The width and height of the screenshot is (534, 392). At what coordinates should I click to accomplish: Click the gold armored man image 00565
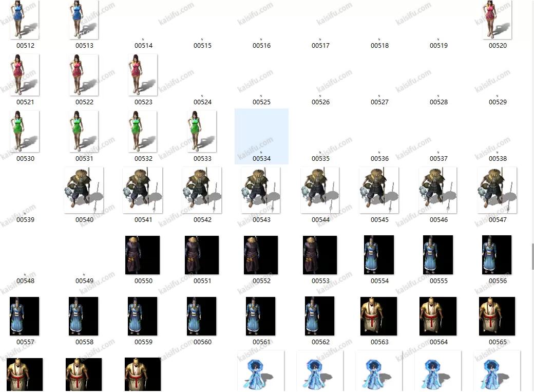497,316
